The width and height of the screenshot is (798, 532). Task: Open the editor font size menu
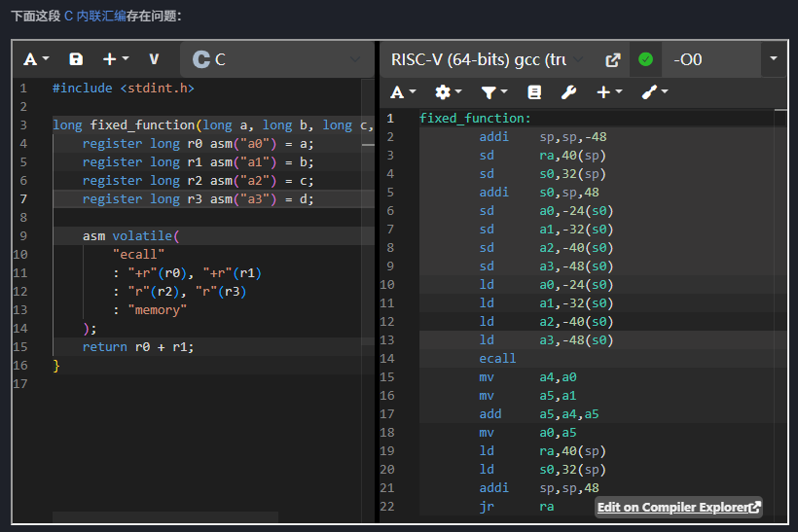pos(36,59)
